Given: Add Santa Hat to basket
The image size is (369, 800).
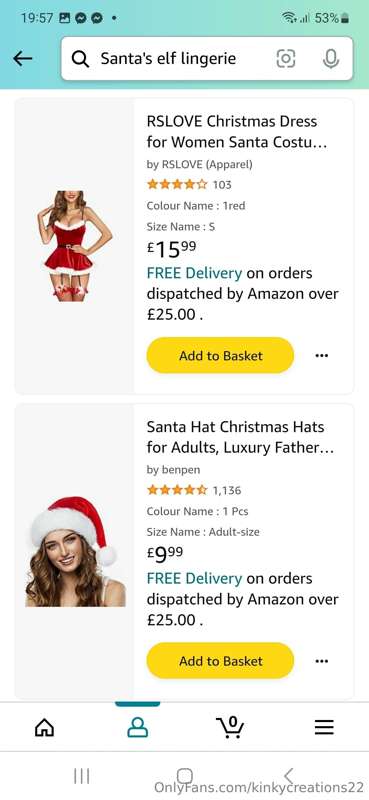Looking at the screenshot, I should pyautogui.click(x=220, y=661).
